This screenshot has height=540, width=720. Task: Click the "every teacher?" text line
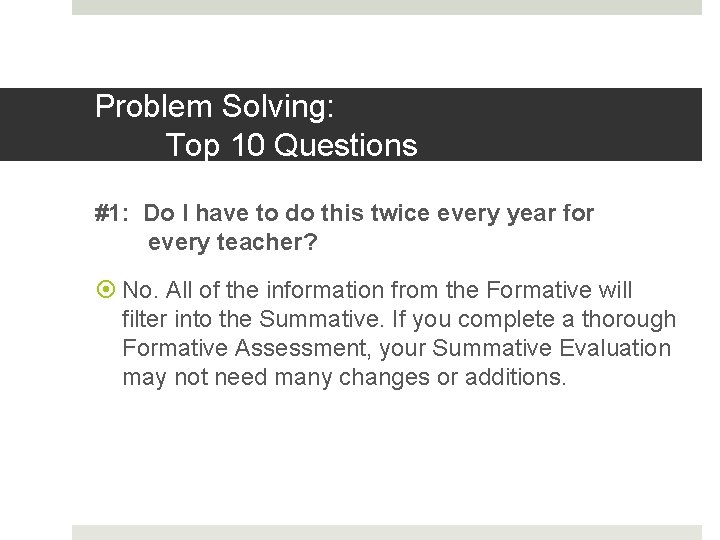click(x=232, y=242)
